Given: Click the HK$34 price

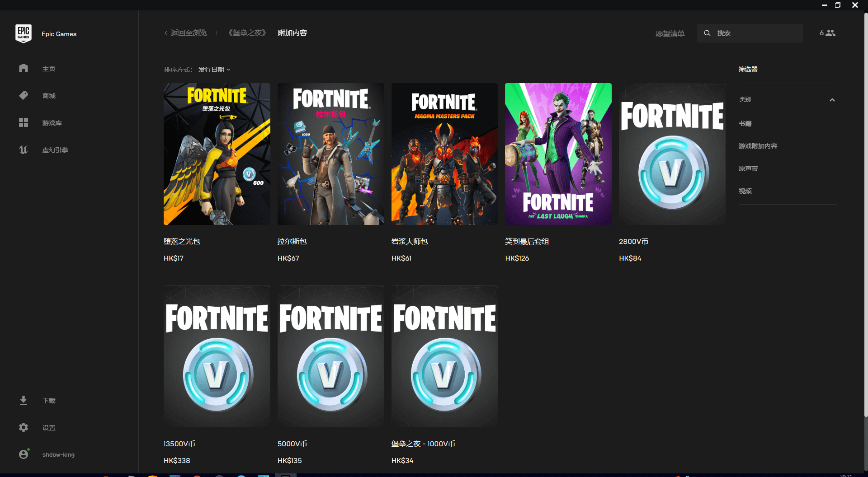Looking at the screenshot, I should tap(402, 461).
